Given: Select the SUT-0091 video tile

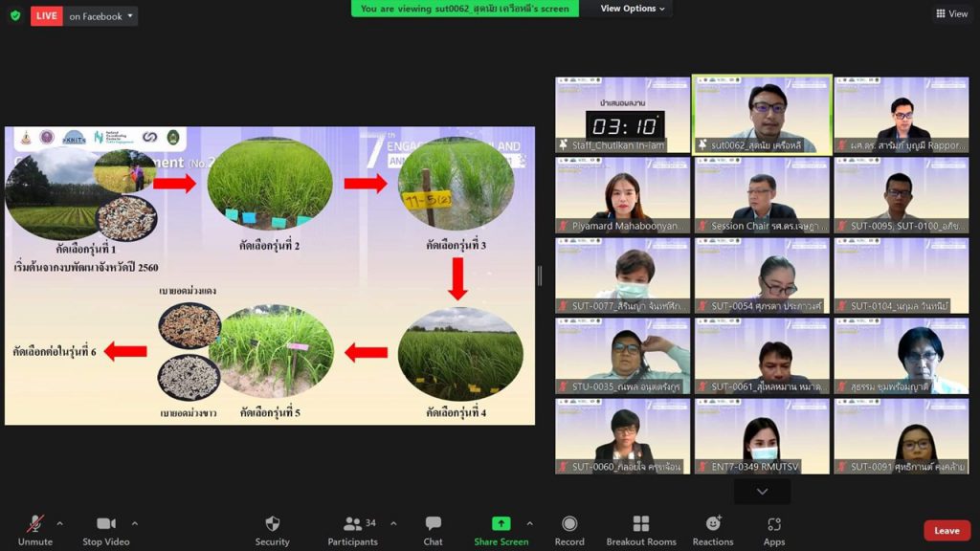Looking at the screenshot, I should click(902, 436).
